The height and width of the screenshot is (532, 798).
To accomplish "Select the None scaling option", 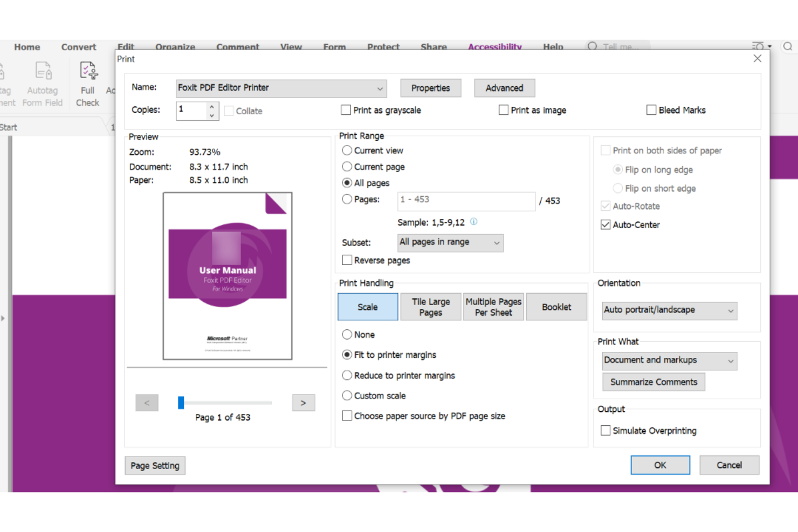I will pos(347,334).
